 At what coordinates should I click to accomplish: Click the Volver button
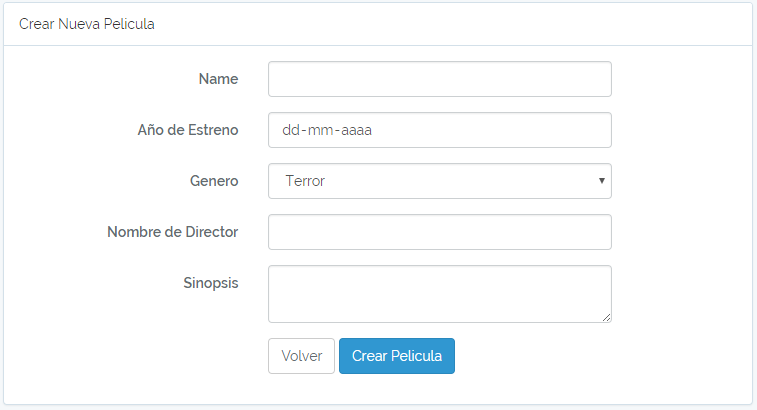(x=301, y=356)
